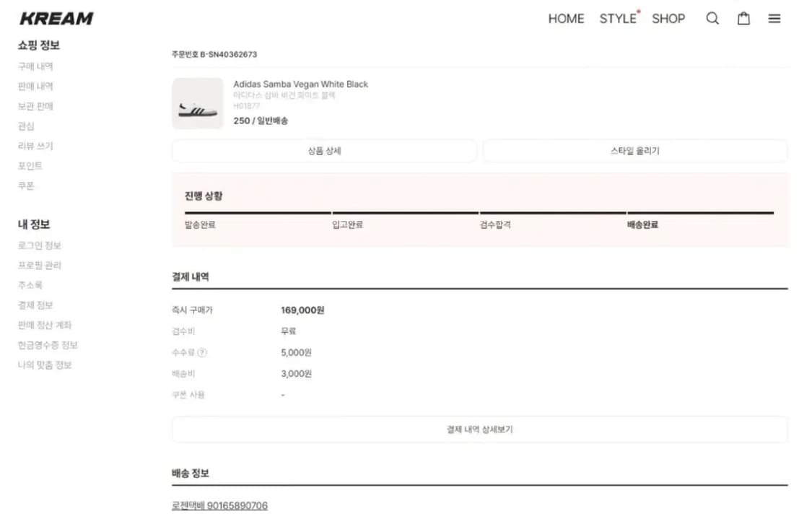The image size is (812, 519).
Task: Open 프로필 관리 page
Action: tap(38, 265)
